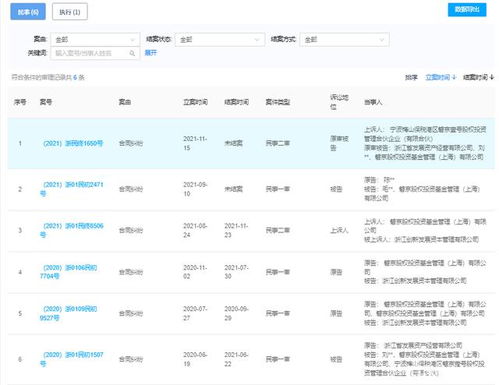Screen dimensions: 499x385
Task: Click the blue 数据导出 export button
Action: pyautogui.click(x=467, y=10)
